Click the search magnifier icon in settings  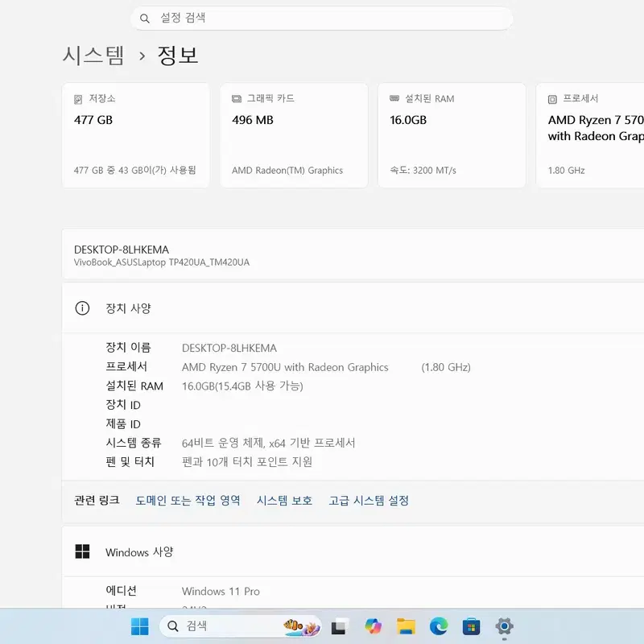[145, 19]
